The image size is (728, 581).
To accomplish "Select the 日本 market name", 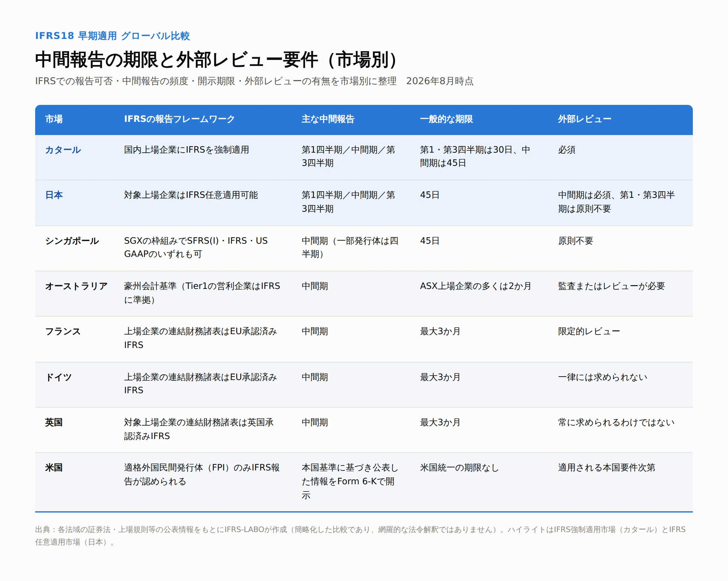I will pos(54,195).
